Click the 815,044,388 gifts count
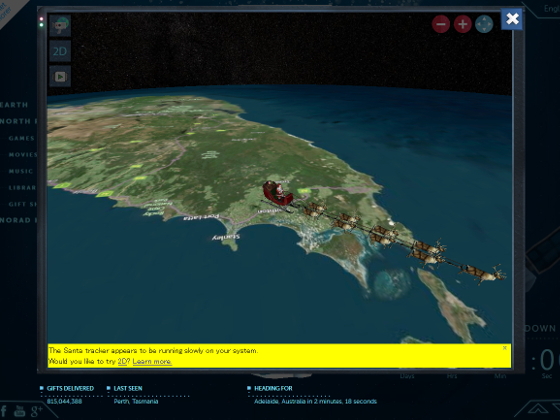The width and height of the screenshot is (560, 420). [64, 401]
